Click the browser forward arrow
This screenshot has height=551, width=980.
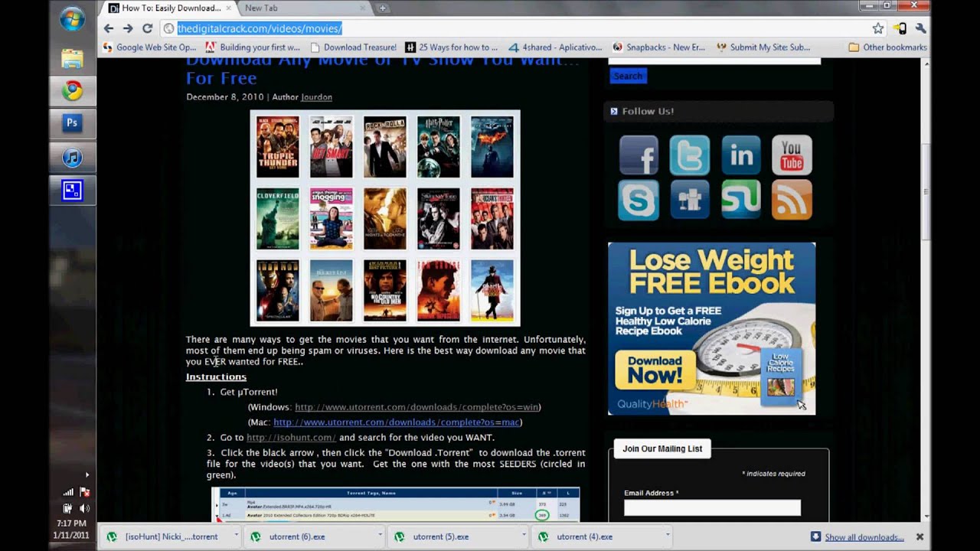pos(128,28)
